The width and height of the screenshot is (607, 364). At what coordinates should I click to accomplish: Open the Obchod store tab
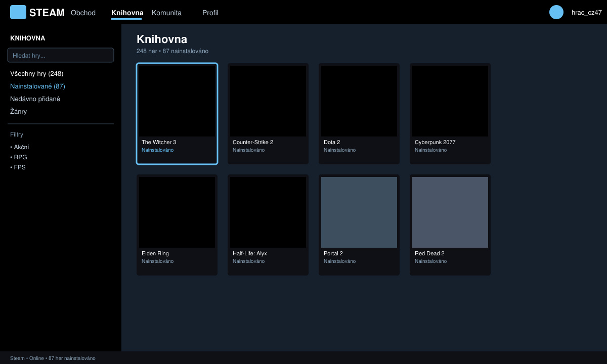[x=83, y=13]
